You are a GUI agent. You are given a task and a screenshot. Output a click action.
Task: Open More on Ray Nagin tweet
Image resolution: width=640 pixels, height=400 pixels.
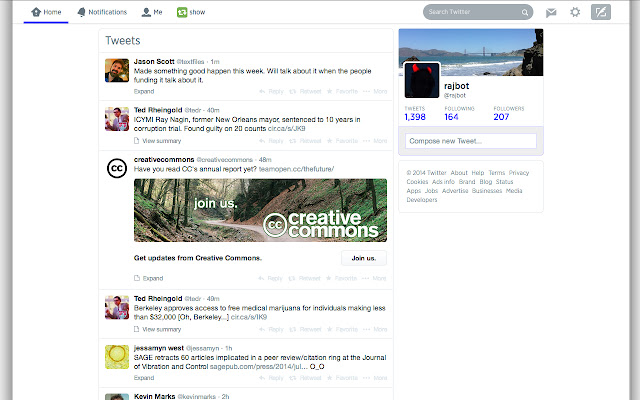(x=375, y=141)
